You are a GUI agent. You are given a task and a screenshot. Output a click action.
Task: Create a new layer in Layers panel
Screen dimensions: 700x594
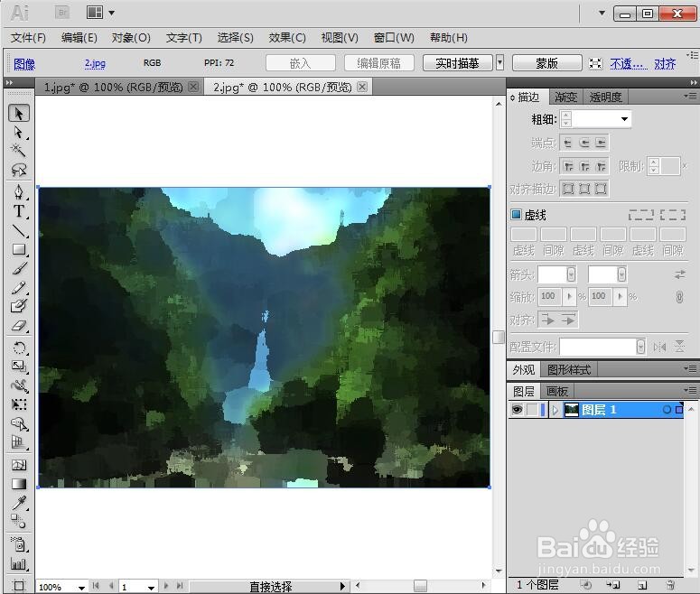point(642,585)
